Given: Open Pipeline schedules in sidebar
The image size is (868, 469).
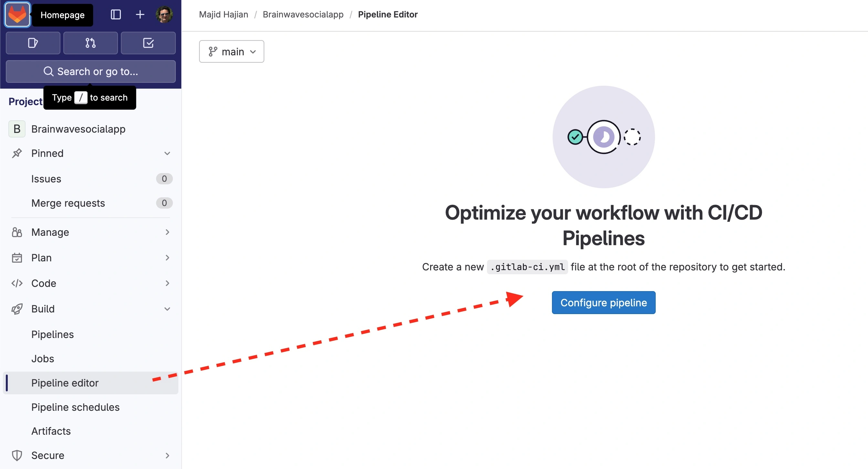Looking at the screenshot, I should coord(90,407).
